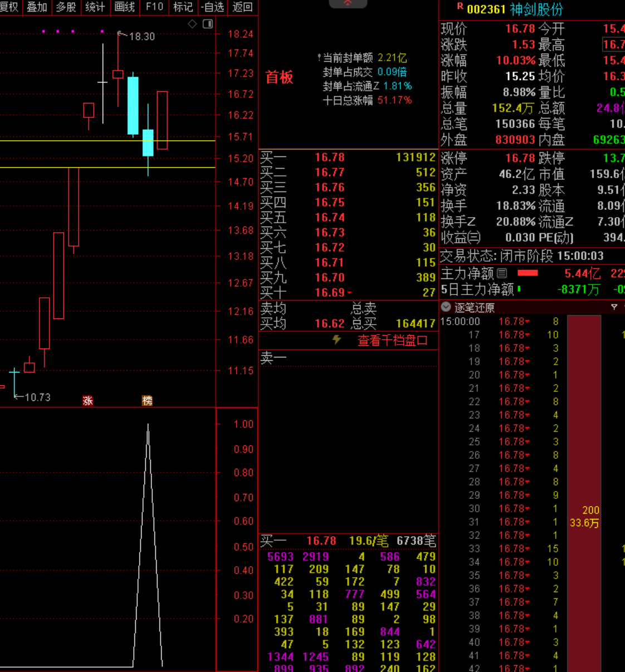Click the filter funnel icon in 逐笔还原 header

(x=614, y=307)
